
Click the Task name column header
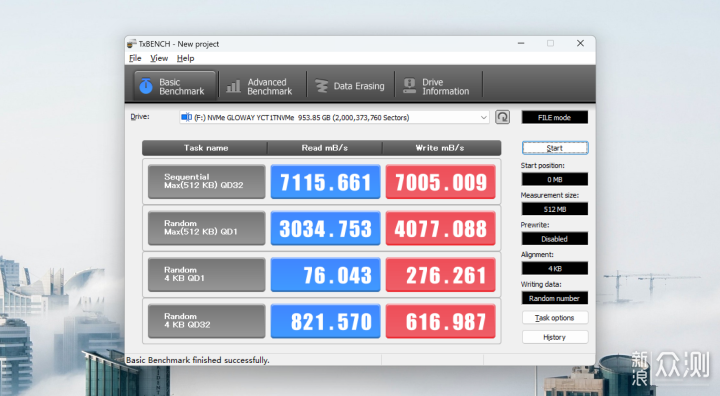tap(205, 148)
